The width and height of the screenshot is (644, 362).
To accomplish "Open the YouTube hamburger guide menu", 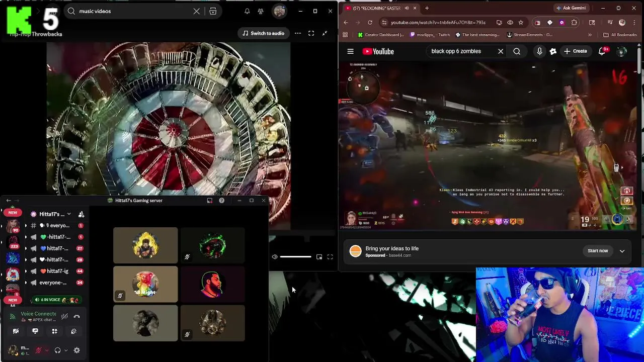I will coord(351,51).
